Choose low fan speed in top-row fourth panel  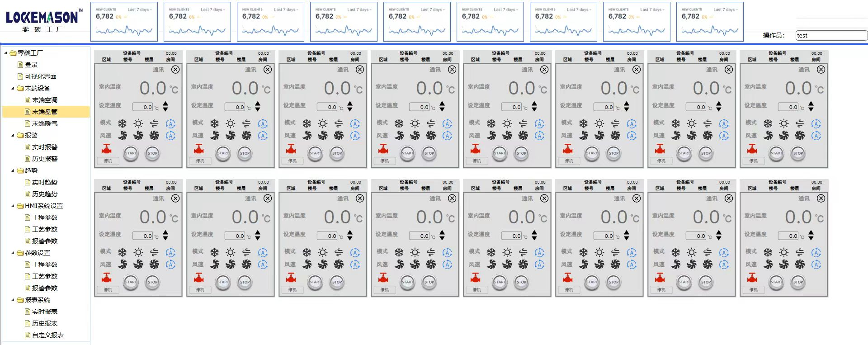click(399, 135)
